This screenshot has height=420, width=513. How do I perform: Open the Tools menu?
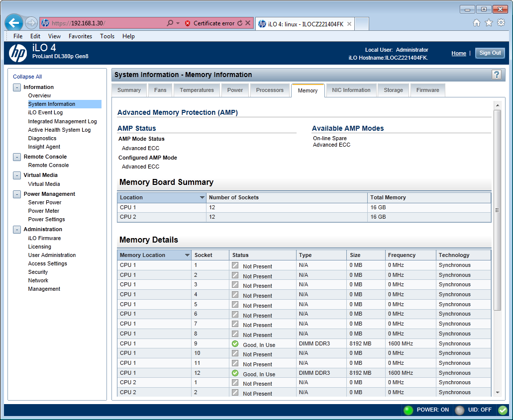coord(107,36)
